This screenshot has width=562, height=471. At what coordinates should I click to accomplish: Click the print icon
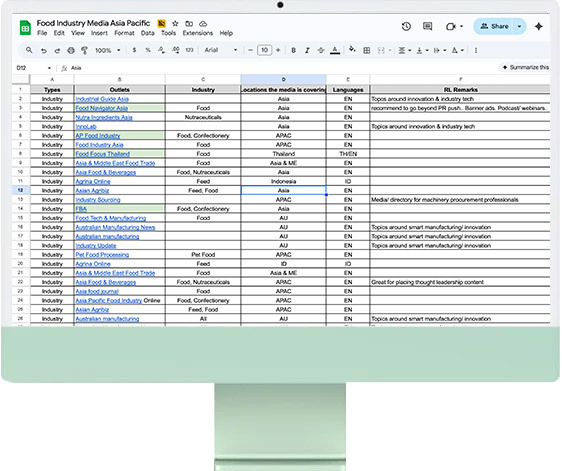pyautogui.click(x=71, y=51)
